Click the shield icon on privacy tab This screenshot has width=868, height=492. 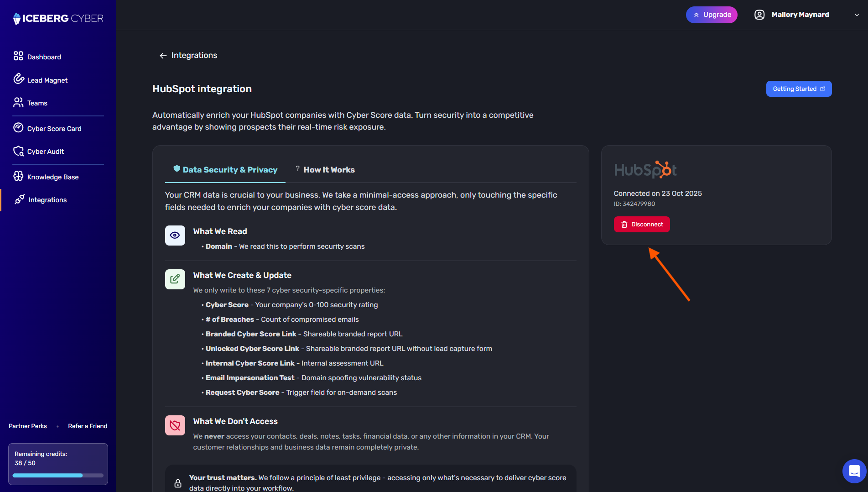click(177, 168)
